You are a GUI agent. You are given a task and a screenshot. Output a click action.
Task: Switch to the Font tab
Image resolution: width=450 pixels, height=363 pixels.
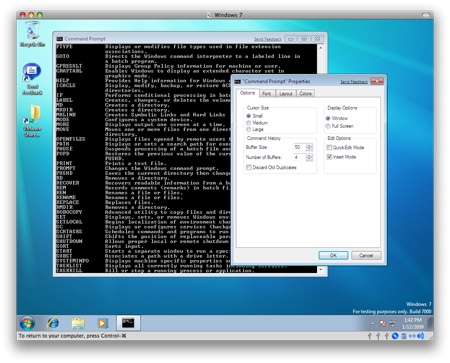(x=266, y=94)
